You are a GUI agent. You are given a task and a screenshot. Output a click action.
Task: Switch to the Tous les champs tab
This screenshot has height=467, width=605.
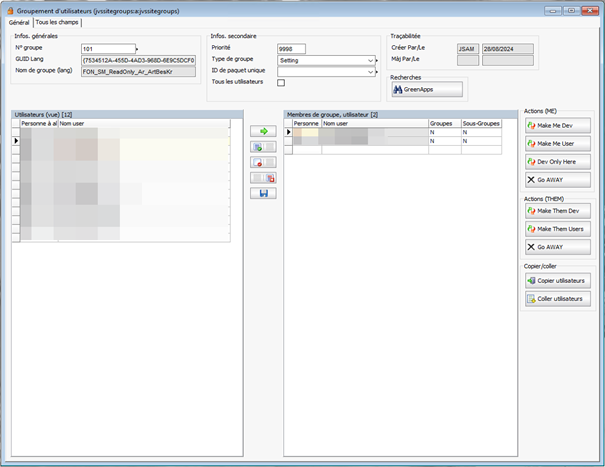(x=58, y=22)
